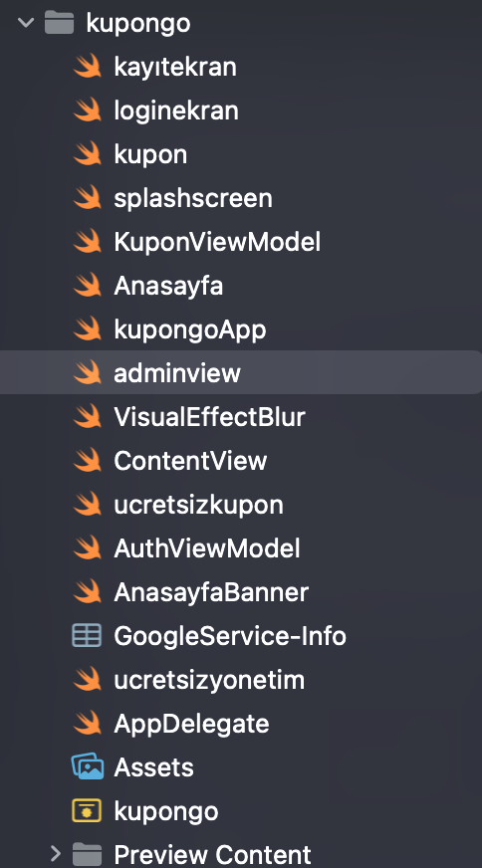
Task: Click the Assets catalog image icon
Action: point(87,766)
